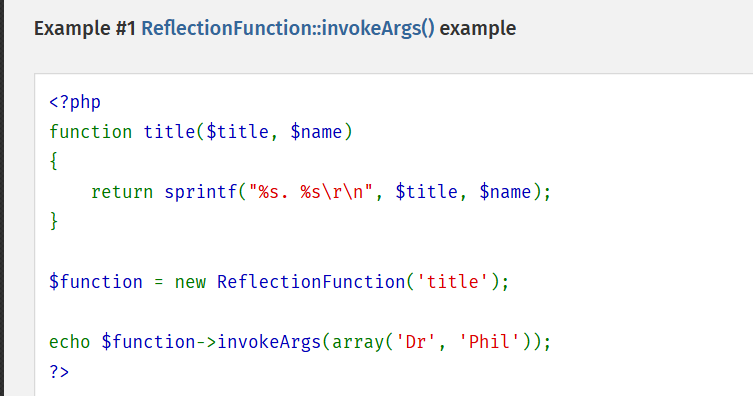Click the 'Phil' string in the array
This screenshot has width=753, height=396.
coord(489,342)
